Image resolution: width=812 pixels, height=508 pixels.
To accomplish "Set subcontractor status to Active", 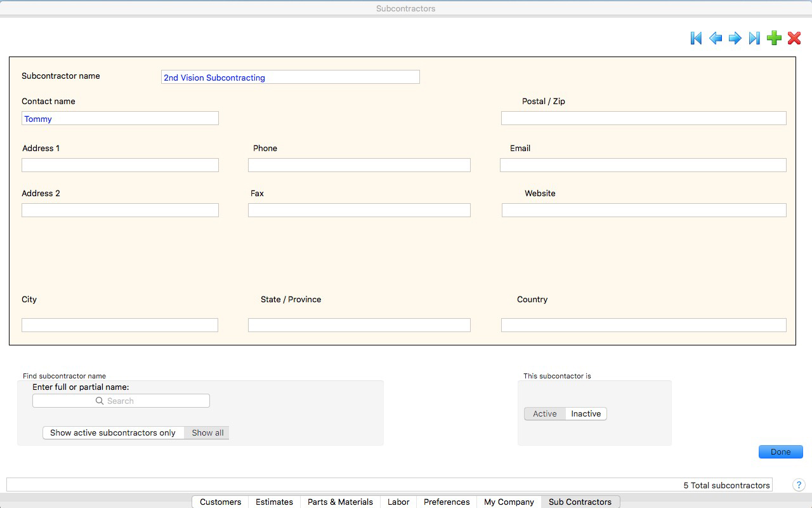I will [544, 414].
